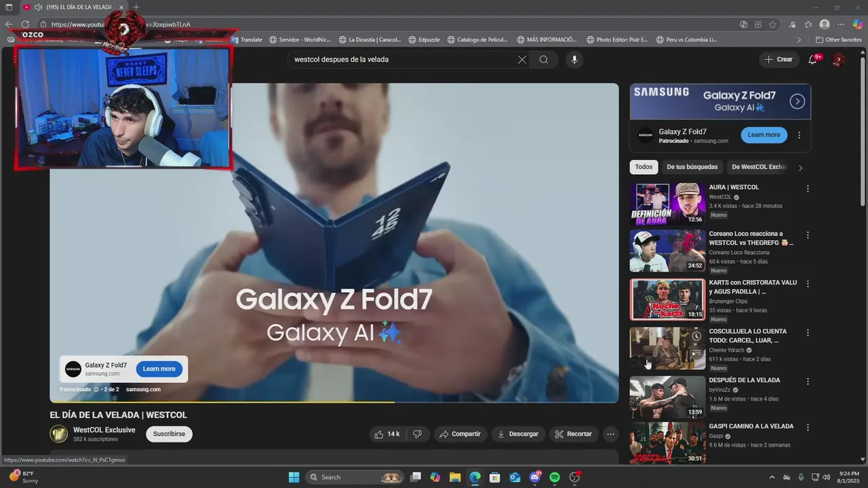This screenshot has height=488, width=868.
Task: Open AURA | WESTCOL video thumbnail
Action: 667,204
